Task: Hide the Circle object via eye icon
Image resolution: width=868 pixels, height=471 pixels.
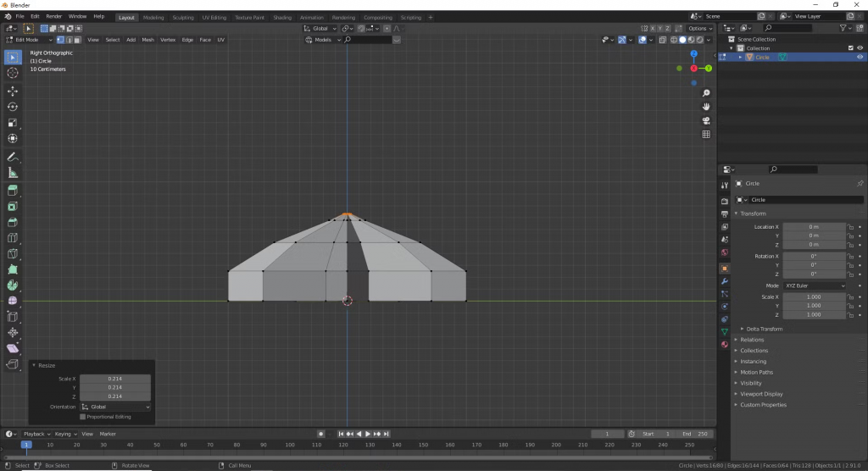Action: pos(860,58)
